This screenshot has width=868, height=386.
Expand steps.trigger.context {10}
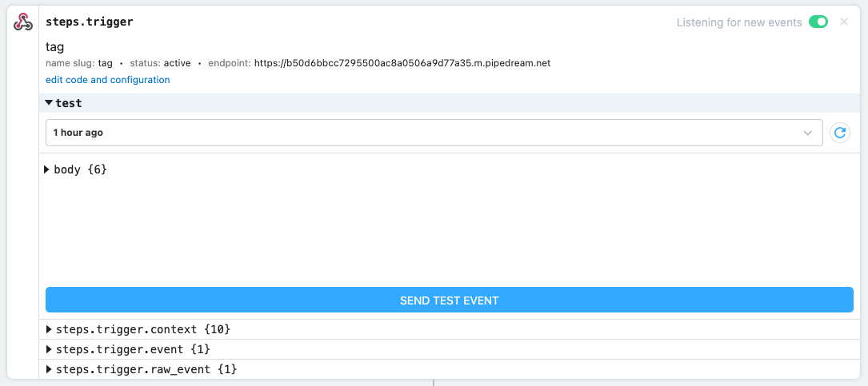click(x=138, y=329)
